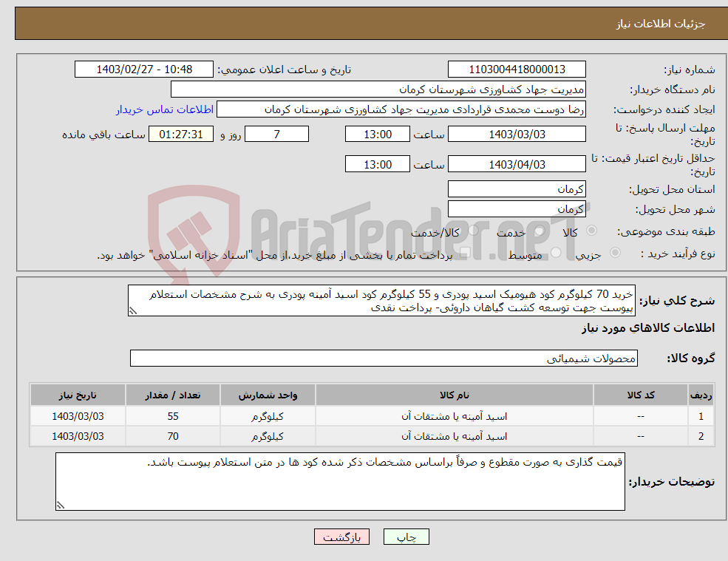
Task: Click the چاپ (print) button
Action: (x=406, y=537)
